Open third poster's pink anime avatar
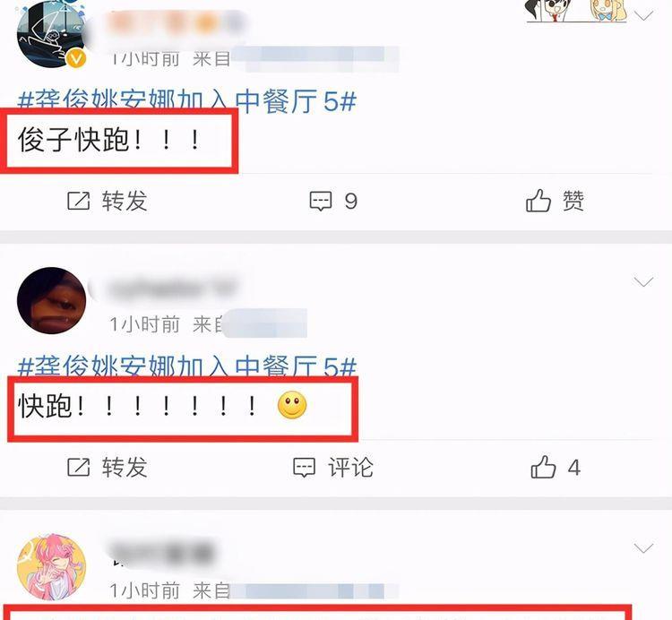The height and width of the screenshot is (620, 672). coord(51,567)
